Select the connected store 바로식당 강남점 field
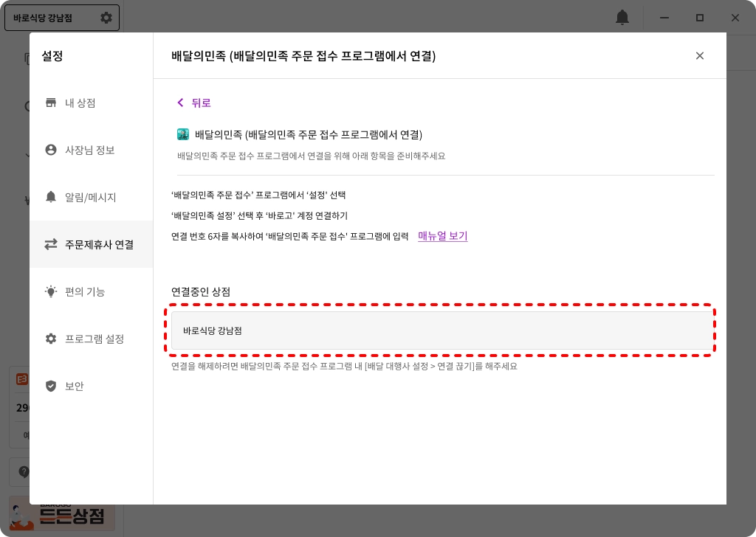Screen dimensions: 756x537 click(x=442, y=330)
